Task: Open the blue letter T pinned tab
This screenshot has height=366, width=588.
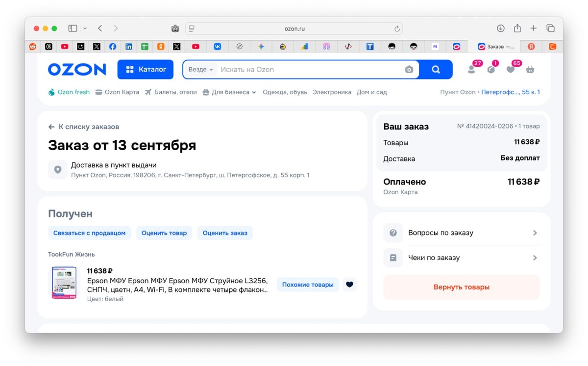Action: 370,47
